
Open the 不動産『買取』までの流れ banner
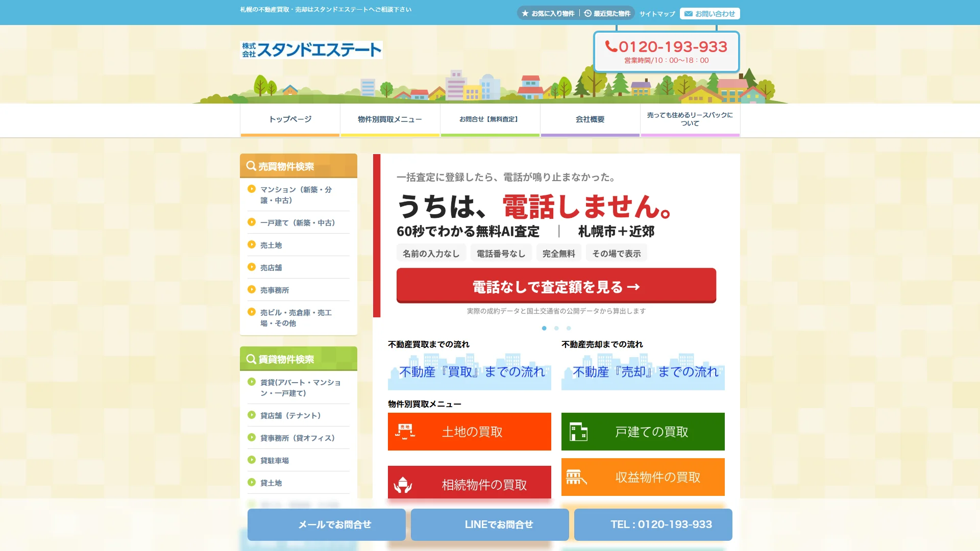tap(470, 372)
